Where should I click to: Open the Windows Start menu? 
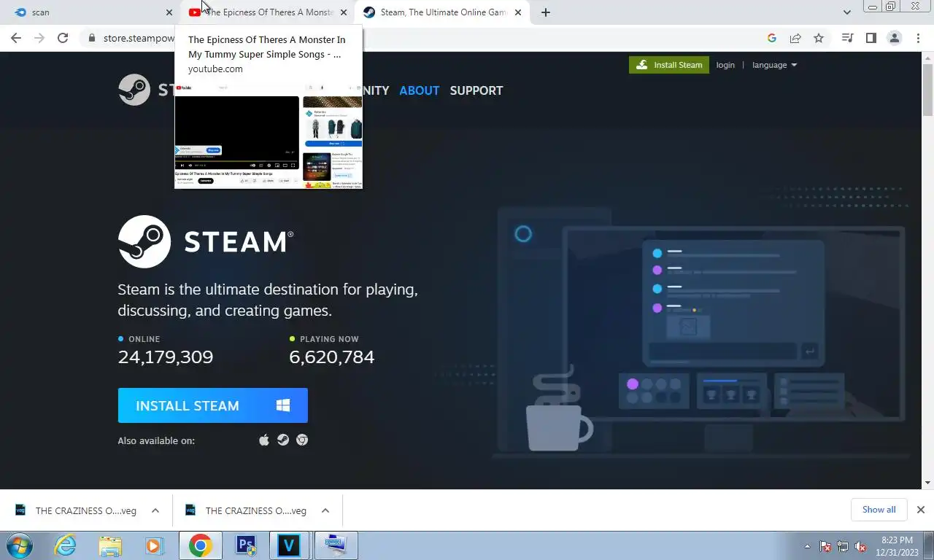coord(20,545)
